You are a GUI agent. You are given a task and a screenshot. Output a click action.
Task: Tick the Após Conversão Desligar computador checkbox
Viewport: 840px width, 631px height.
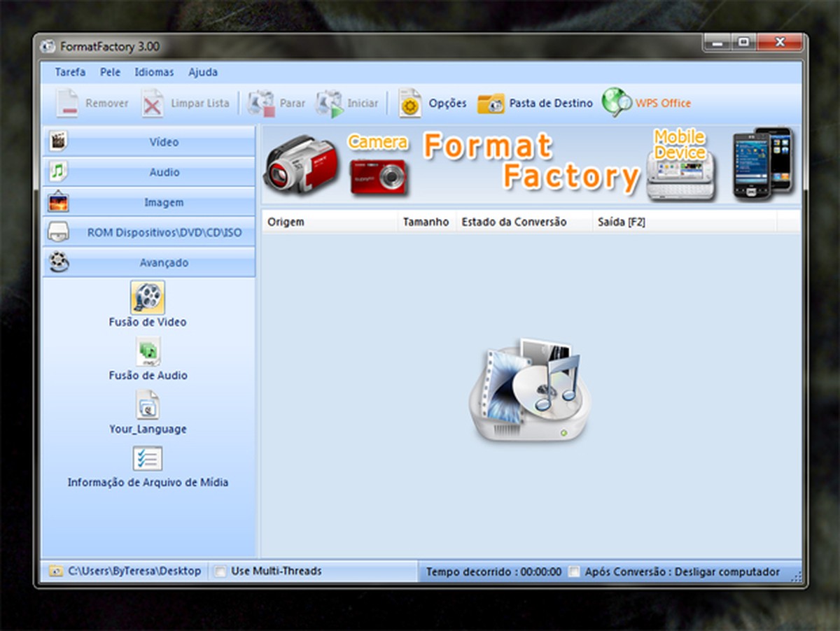click(574, 572)
